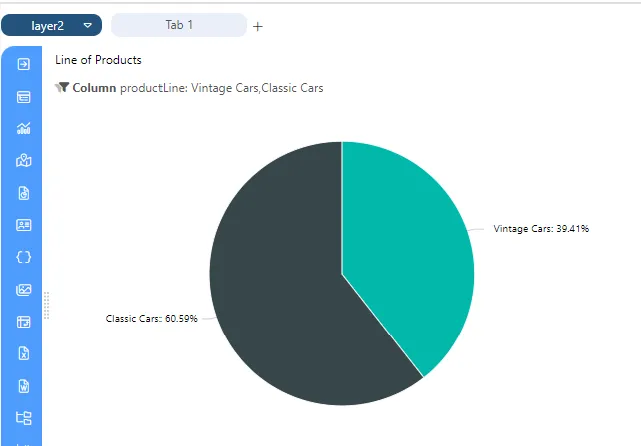Click the folder tree hierarchy icon
The width and height of the screenshot is (641, 446).
click(x=23, y=418)
